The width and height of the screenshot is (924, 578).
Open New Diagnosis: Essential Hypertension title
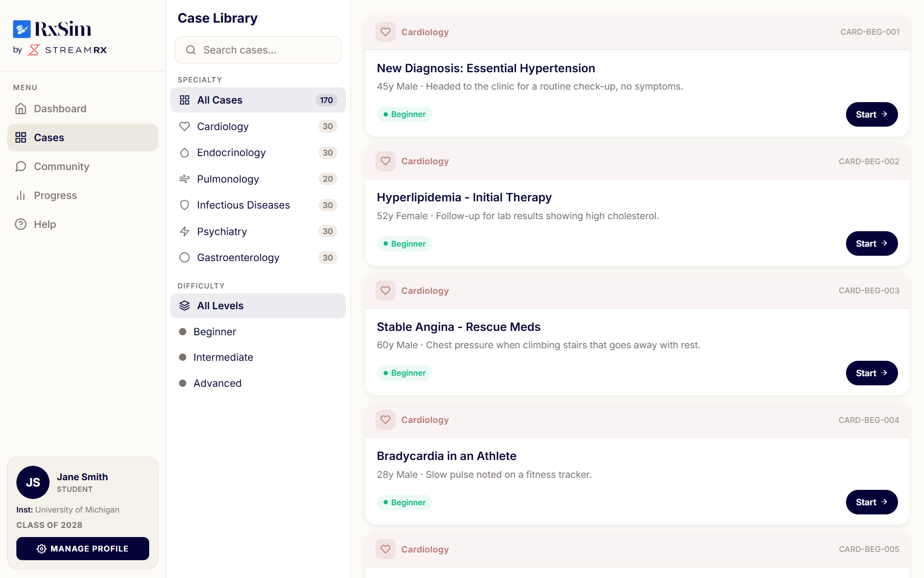click(x=486, y=68)
